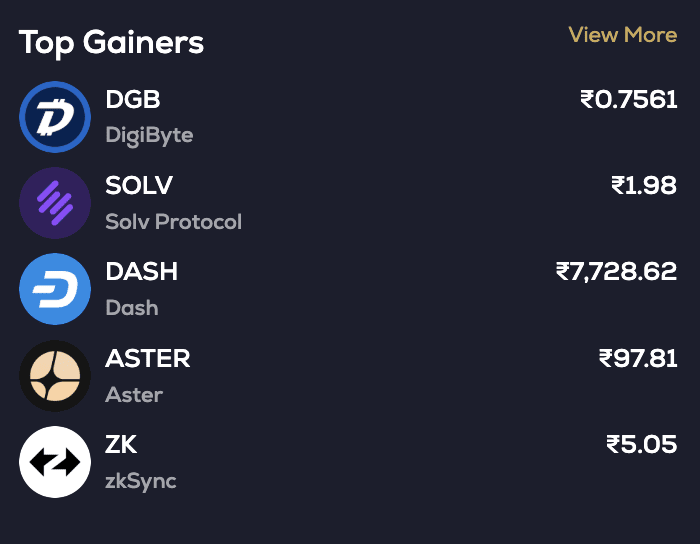Click the Solv Protocol coin name
The width and height of the screenshot is (700, 544).
click(x=173, y=222)
